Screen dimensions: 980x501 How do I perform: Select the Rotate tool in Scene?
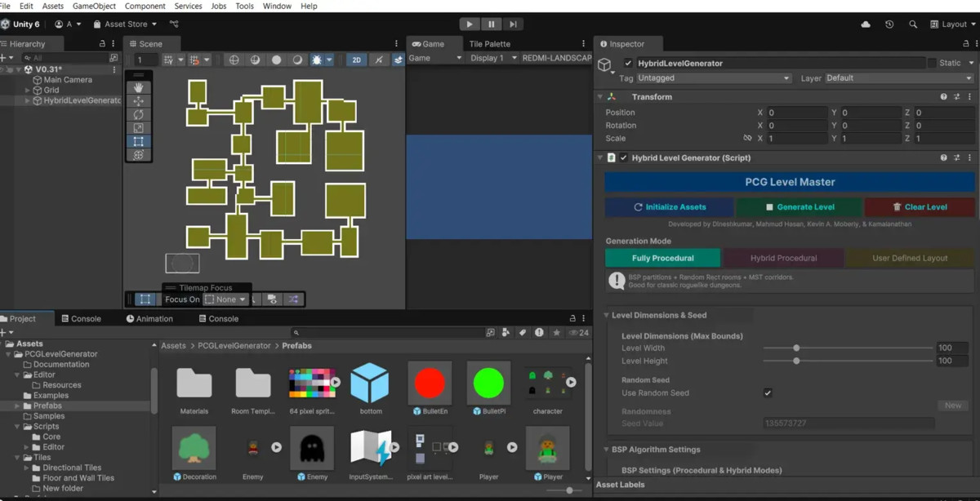(138, 114)
